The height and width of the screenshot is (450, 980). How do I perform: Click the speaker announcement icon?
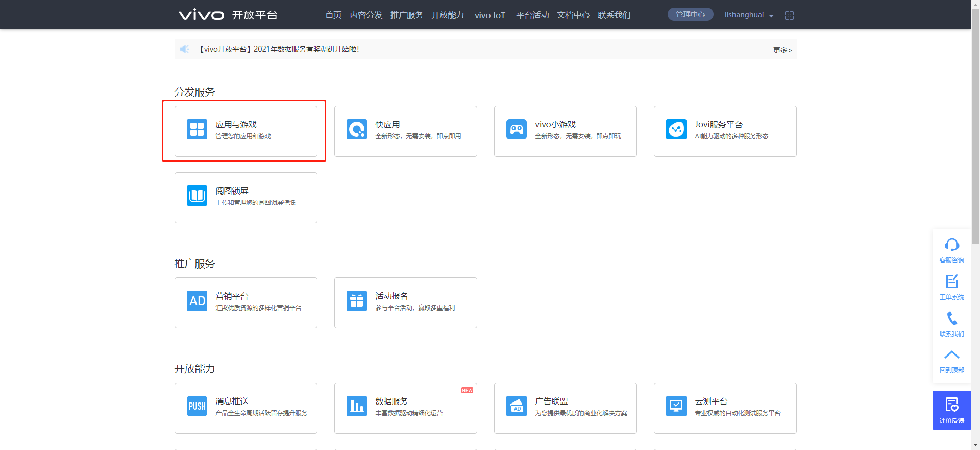point(185,49)
